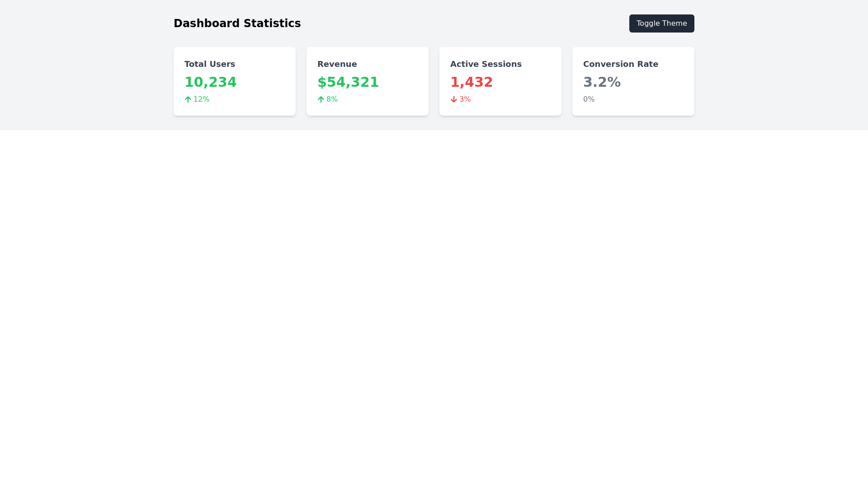This screenshot has width=868, height=488.
Task: Click the green up arrow in Total Users
Action: [188, 99]
